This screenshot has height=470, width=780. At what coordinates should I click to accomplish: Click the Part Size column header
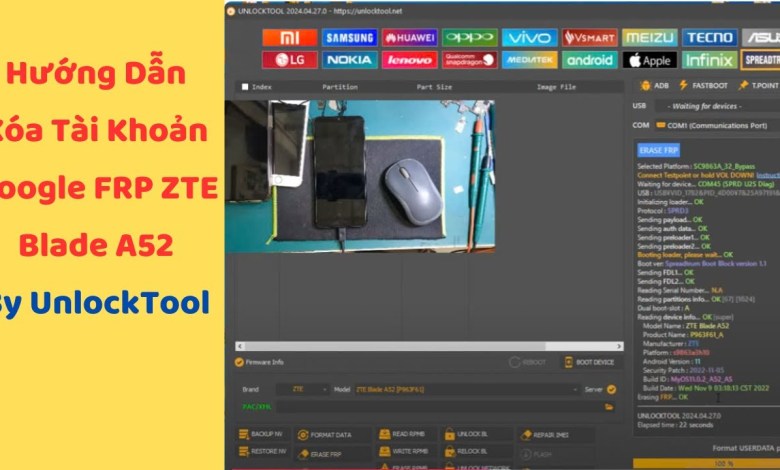pyautogui.click(x=434, y=87)
